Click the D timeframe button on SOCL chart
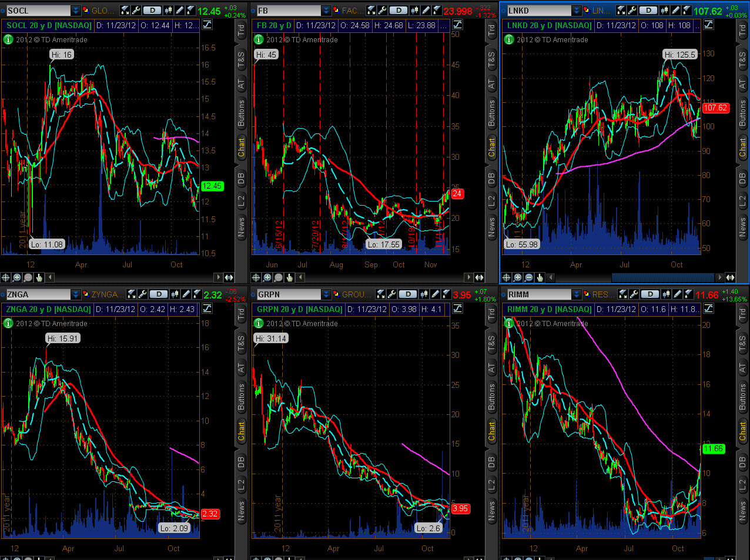The width and height of the screenshot is (750, 560). (x=152, y=11)
